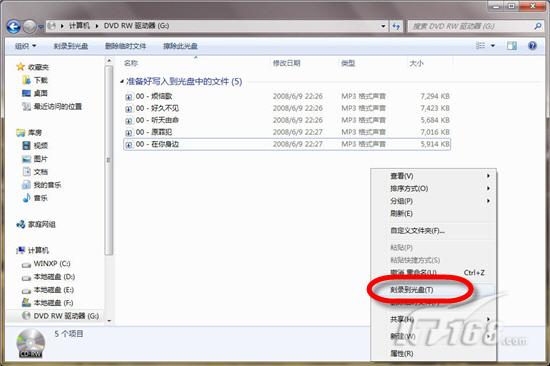The image size is (550, 366).
Task: Click the refresh icon beside the address bar
Action: (x=396, y=26)
